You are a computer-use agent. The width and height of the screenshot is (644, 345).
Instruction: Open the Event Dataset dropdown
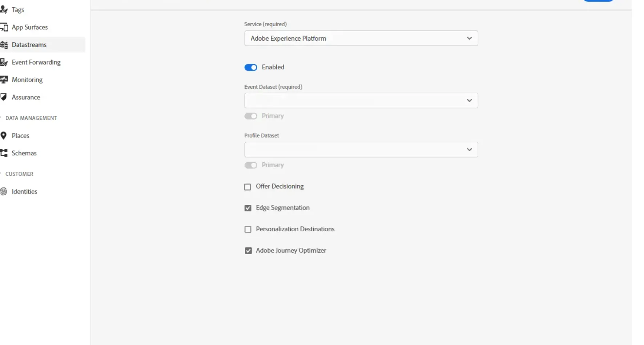(x=361, y=100)
